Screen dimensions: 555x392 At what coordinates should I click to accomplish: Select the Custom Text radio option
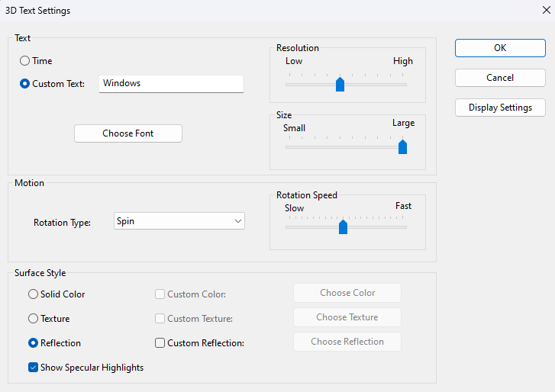pyautogui.click(x=25, y=84)
